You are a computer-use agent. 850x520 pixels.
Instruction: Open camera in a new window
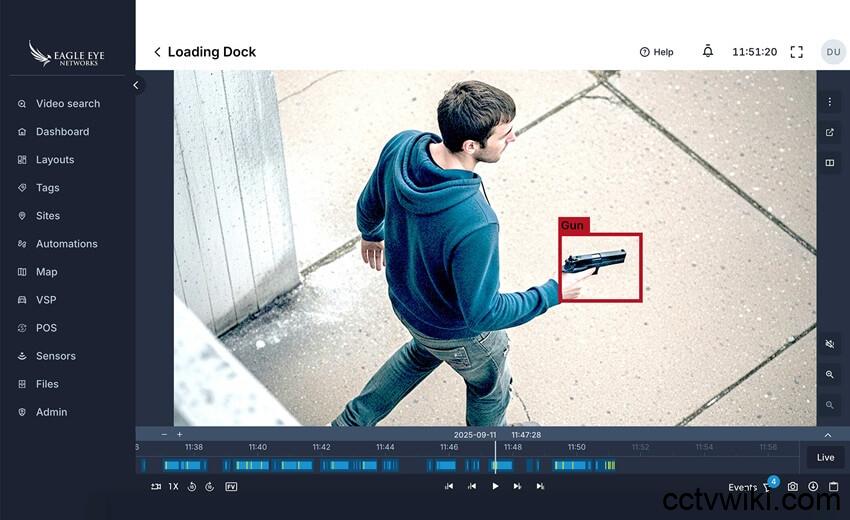[x=830, y=132]
